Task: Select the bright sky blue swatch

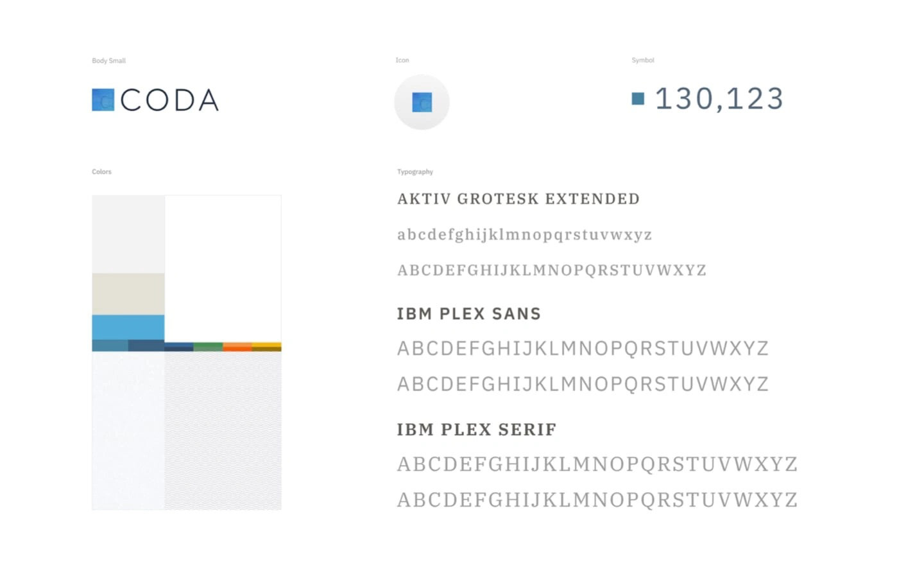Action: pyautogui.click(x=128, y=327)
